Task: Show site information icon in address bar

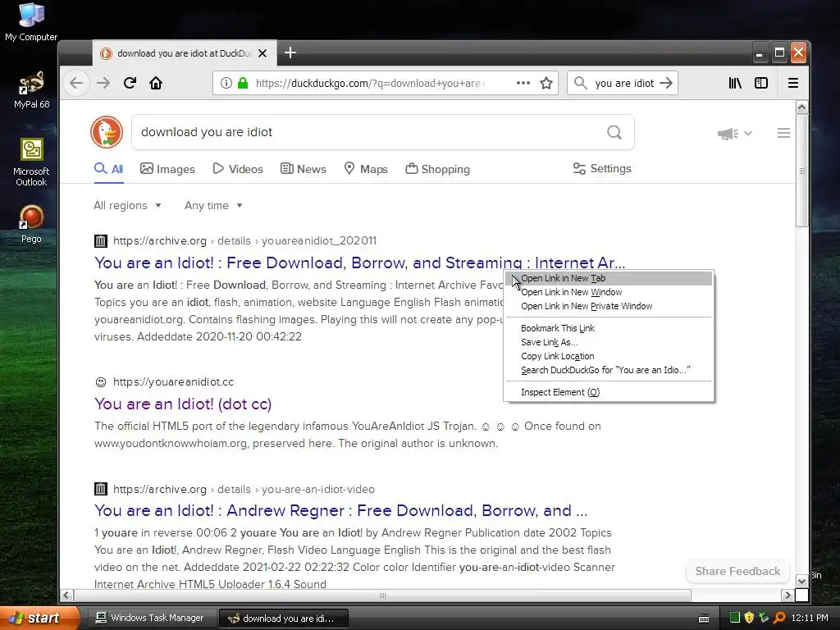Action: click(226, 83)
